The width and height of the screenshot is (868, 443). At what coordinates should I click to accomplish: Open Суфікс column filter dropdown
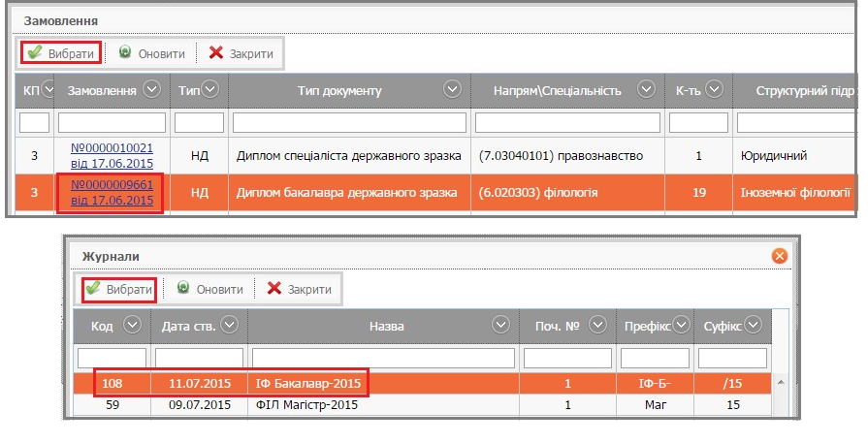[753, 325]
